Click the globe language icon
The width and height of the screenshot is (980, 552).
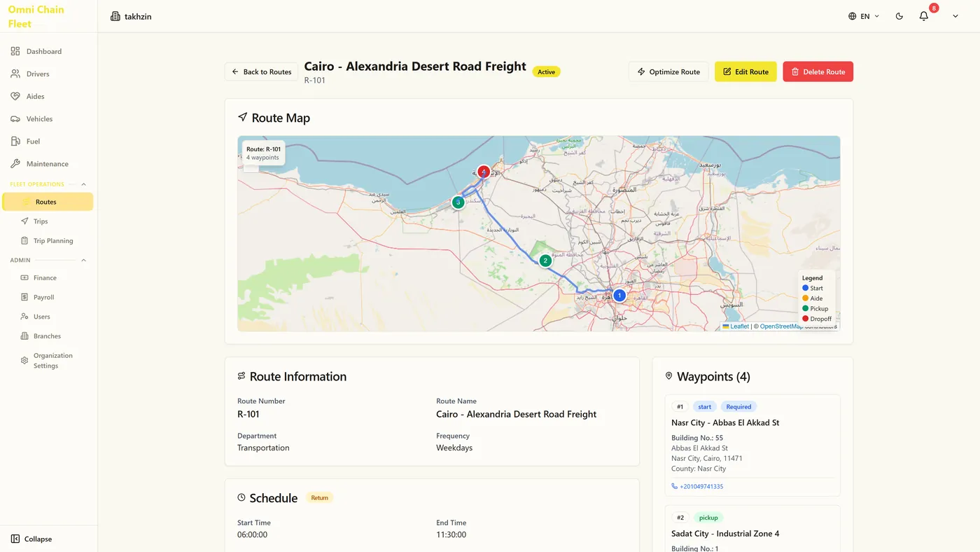tap(852, 16)
